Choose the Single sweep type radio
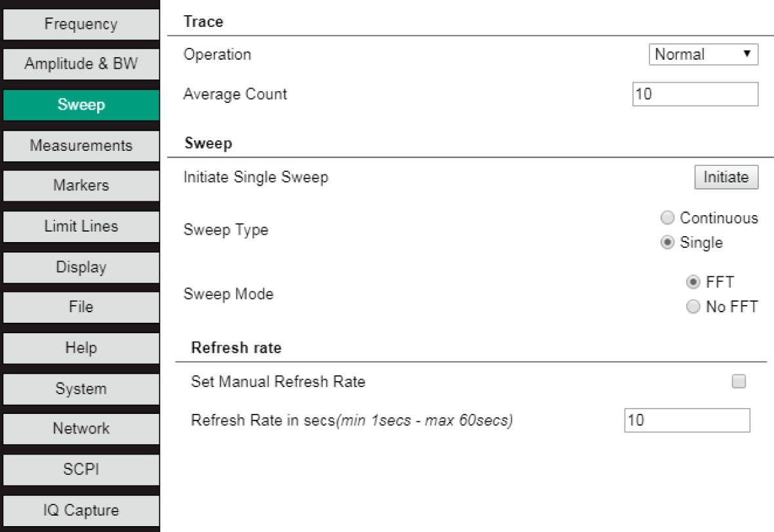 (668, 243)
